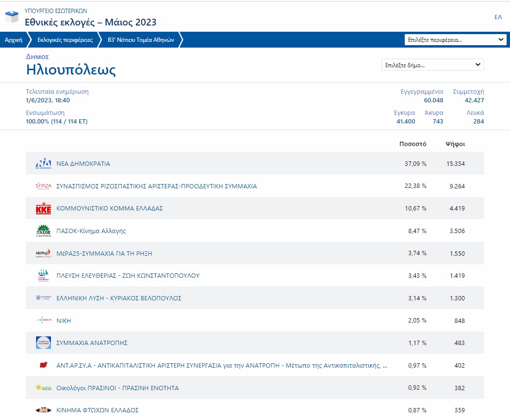Select Συμμαχία Ανατροπής vote count 483
This screenshot has width=510, height=420.
459,343
